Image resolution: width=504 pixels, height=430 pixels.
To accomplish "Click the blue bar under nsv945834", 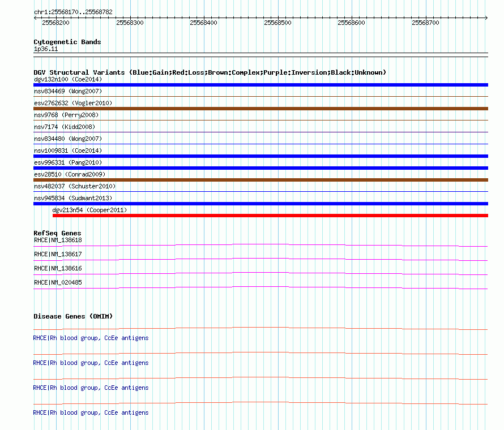I will click(260, 204).
